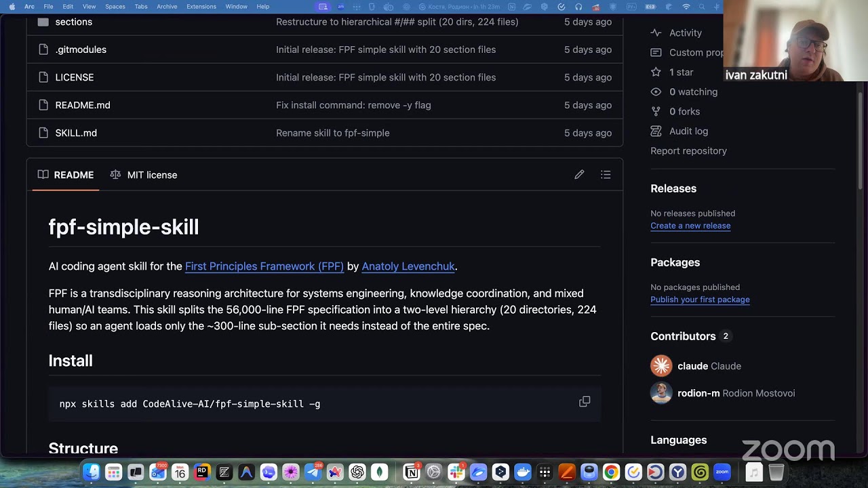This screenshot has width=868, height=488.
Task: Open Slack from the Dock
Action: 456,472
